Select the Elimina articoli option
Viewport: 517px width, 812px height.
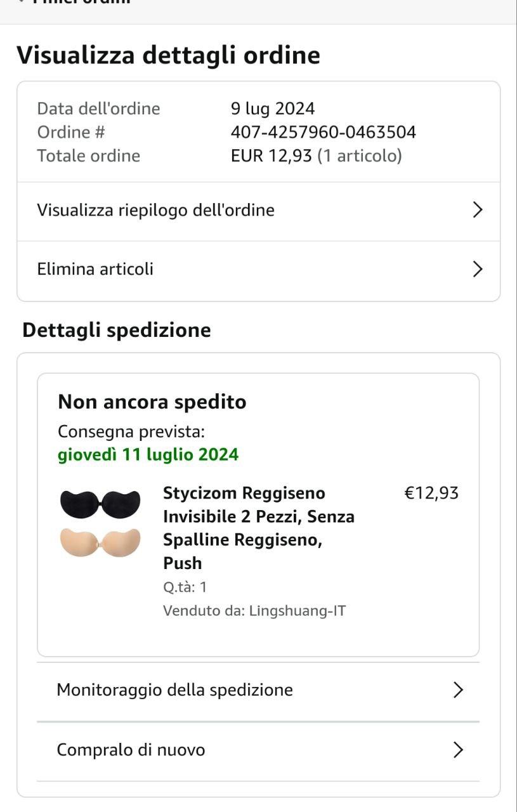click(x=95, y=269)
